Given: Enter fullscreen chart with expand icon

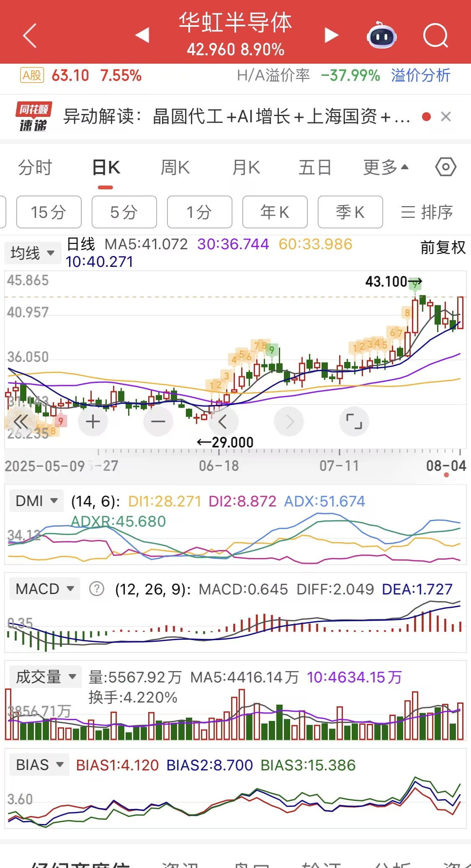Looking at the screenshot, I should pyautogui.click(x=354, y=421).
